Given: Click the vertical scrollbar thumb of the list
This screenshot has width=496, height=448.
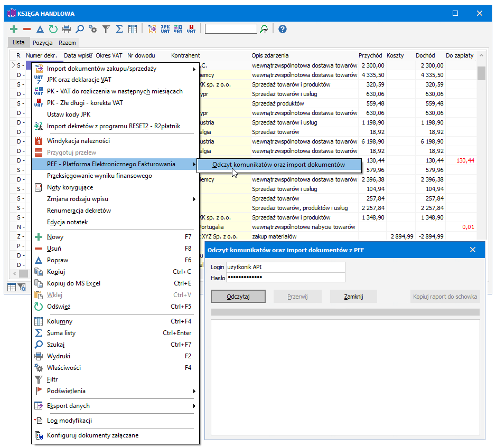Looking at the screenshot, I should (x=481, y=73).
